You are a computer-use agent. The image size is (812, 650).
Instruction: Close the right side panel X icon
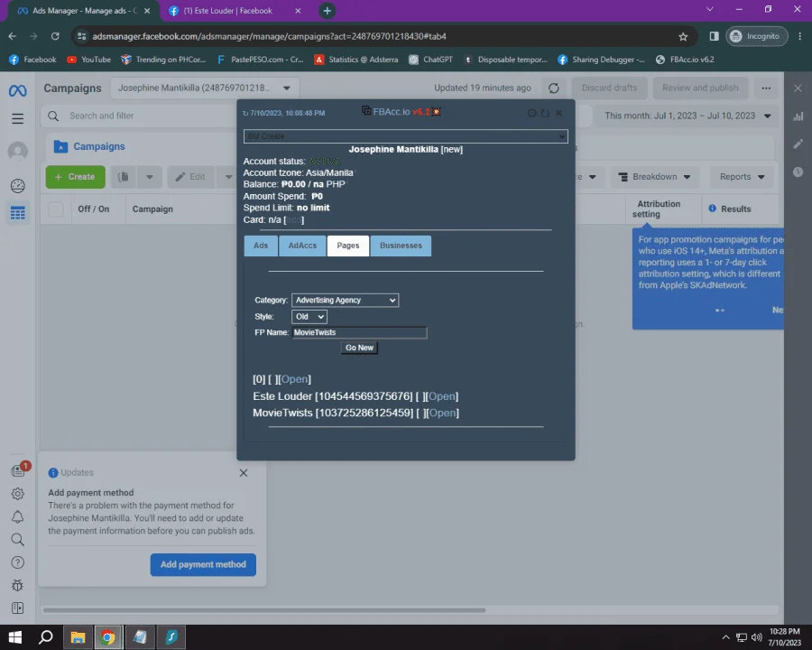click(x=798, y=88)
